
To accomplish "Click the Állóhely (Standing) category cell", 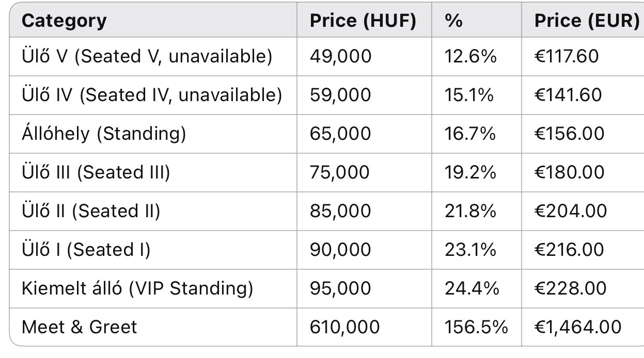I will (x=103, y=134).
